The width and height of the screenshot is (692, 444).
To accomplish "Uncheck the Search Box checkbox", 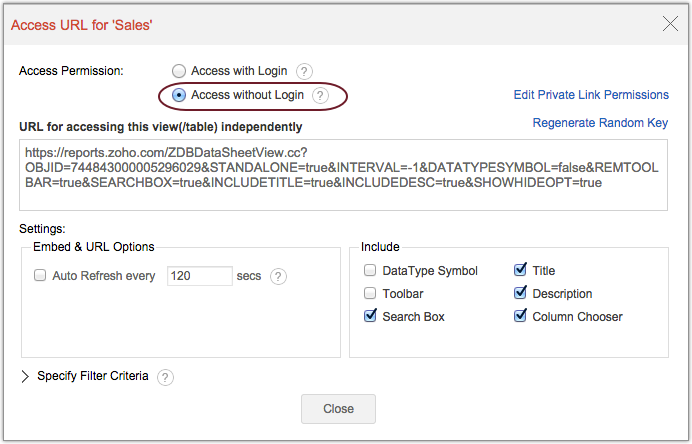I will tap(370, 316).
